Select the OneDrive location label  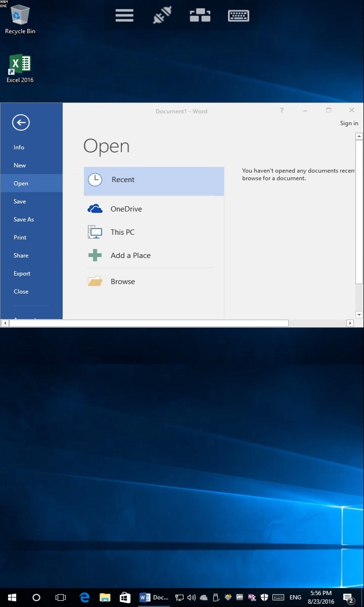click(x=126, y=209)
